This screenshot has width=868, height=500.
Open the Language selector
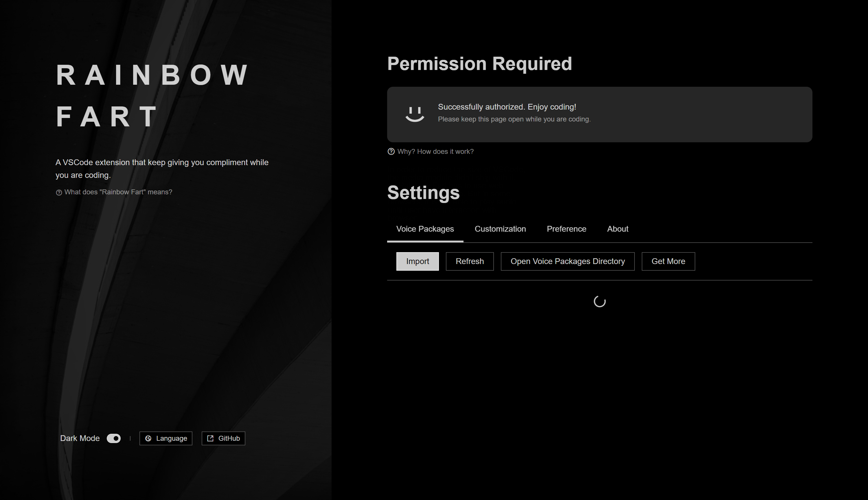pos(166,438)
